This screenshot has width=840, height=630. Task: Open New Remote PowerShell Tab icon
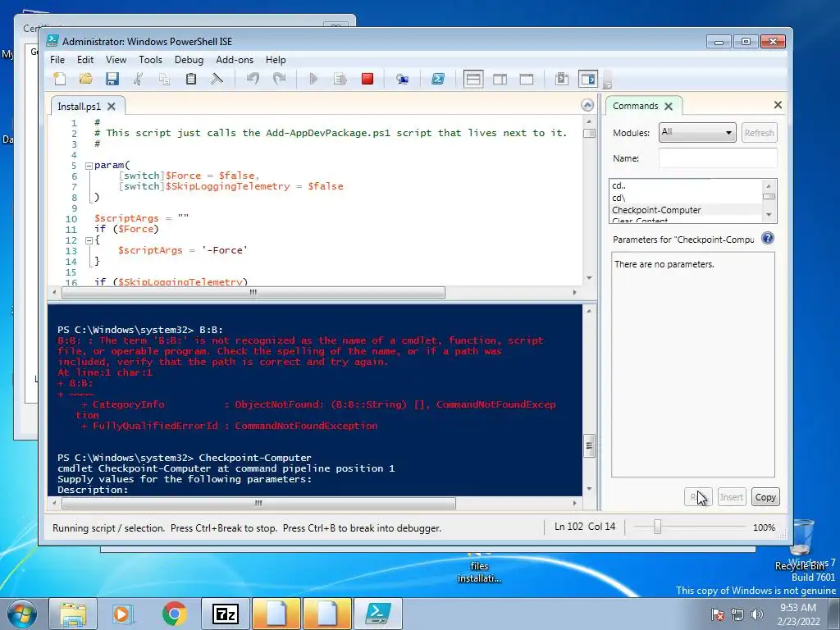pyautogui.click(x=402, y=80)
